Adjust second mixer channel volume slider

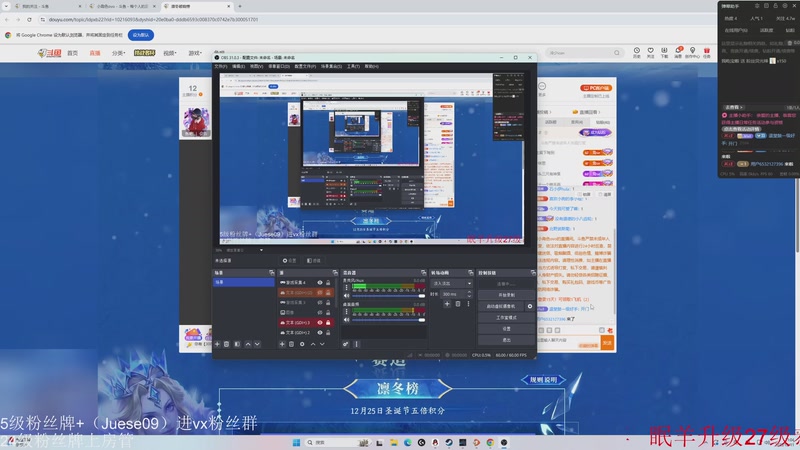tap(388, 320)
